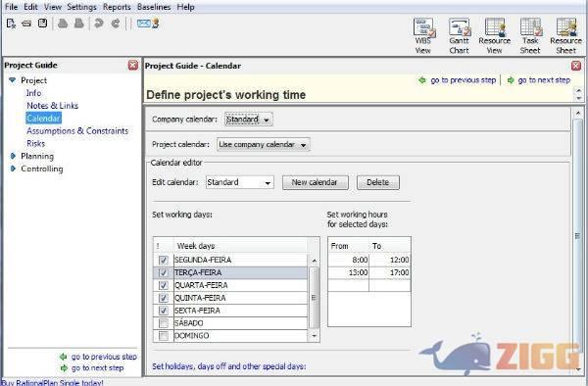Switch to Gantt Chart view
Image resolution: width=588 pixels, height=386 pixels.
460,36
